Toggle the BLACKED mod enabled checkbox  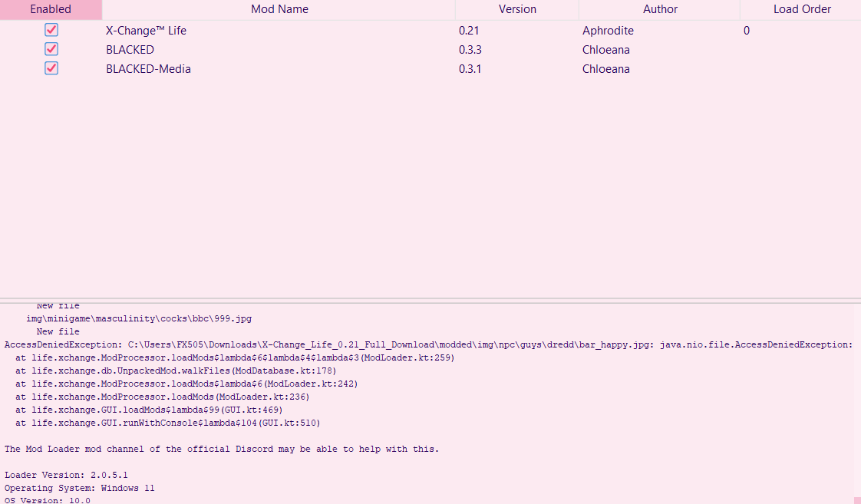(51, 49)
